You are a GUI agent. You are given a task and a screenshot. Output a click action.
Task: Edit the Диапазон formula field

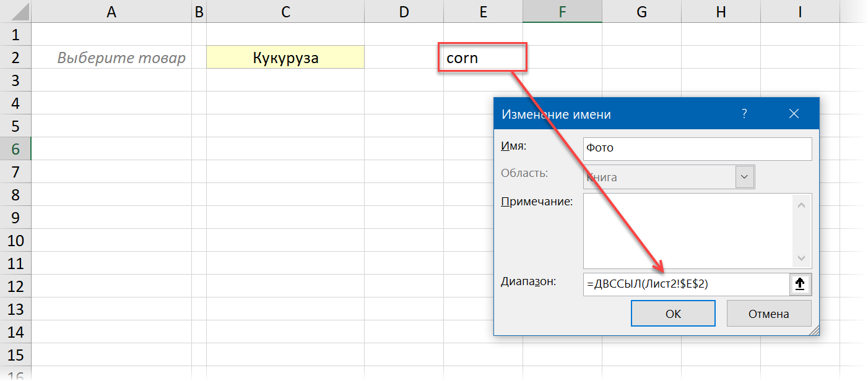(686, 284)
